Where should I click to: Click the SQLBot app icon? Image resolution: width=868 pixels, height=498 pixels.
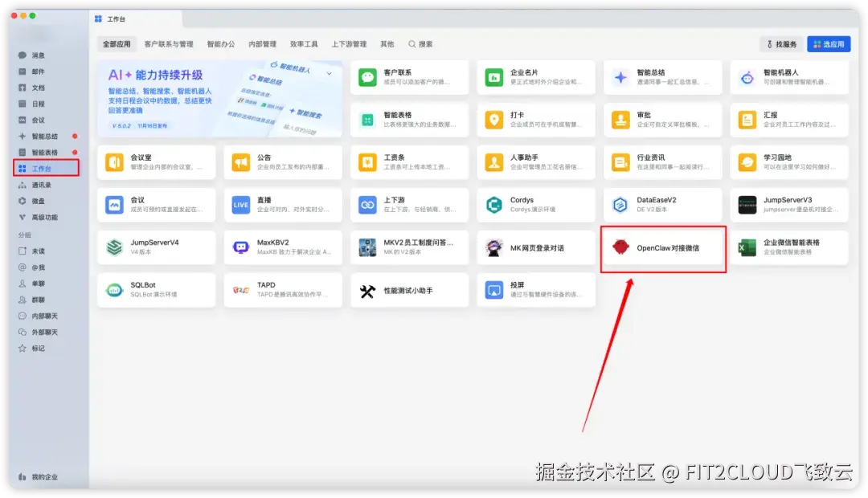(114, 290)
